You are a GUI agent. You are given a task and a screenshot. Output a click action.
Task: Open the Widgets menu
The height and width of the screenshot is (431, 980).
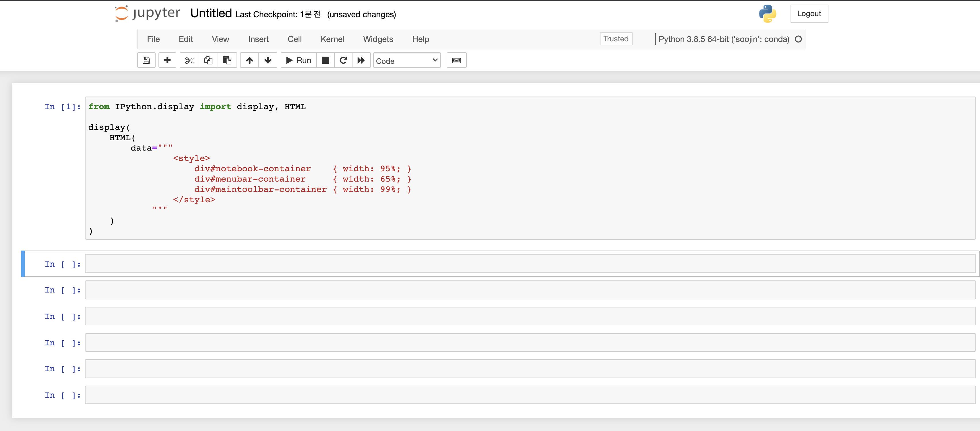(x=378, y=39)
